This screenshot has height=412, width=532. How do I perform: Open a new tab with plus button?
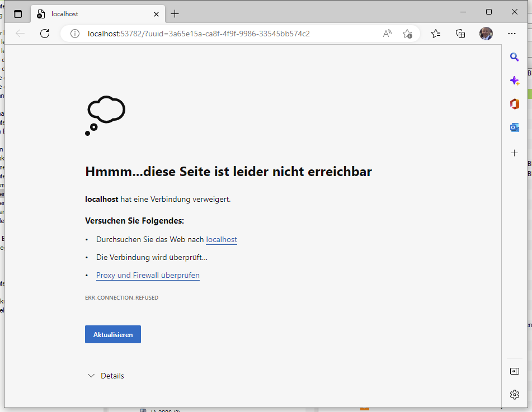click(175, 14)
